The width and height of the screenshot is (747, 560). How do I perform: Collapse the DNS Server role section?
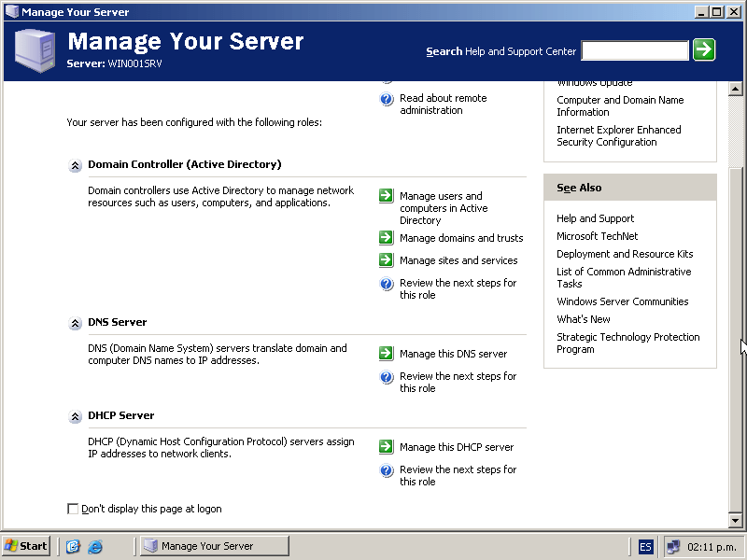pos(76,323)
